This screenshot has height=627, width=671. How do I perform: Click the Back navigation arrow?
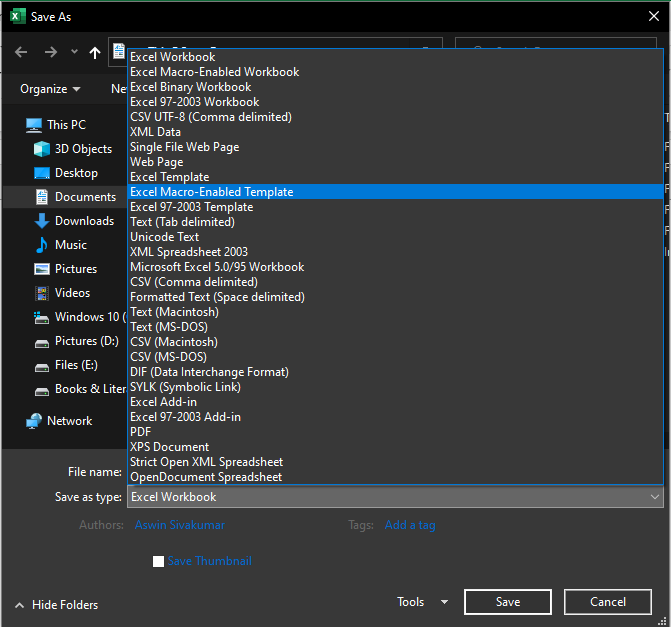click(x=21, y=52)
